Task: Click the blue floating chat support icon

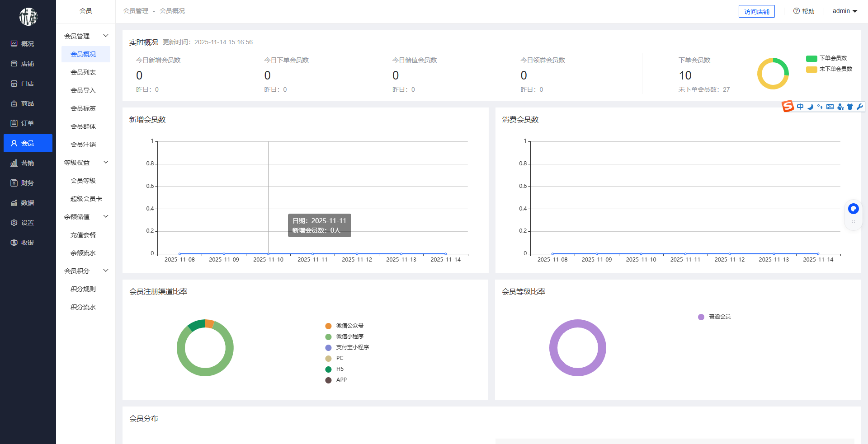Action: pos(853,209)
